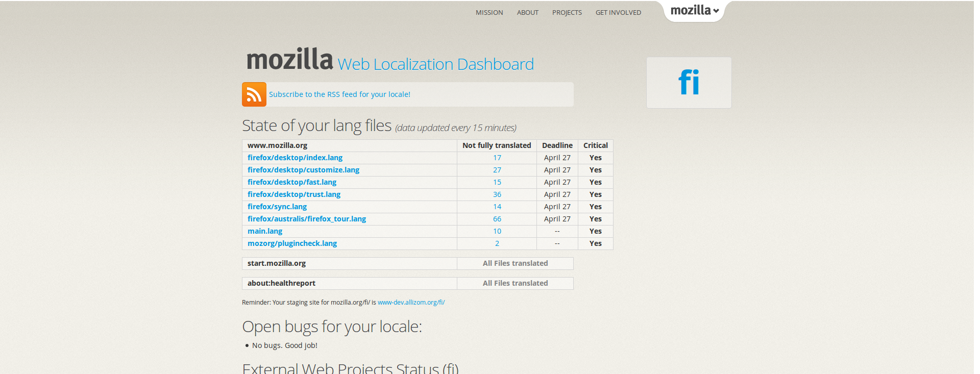
Task: Click April 27 deadline for firefox_tour.lang
Action: [557, 219]
